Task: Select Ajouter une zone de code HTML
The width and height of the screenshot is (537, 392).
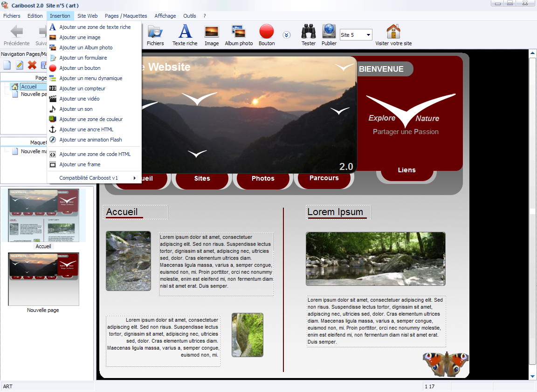Action: coord(95,154)
